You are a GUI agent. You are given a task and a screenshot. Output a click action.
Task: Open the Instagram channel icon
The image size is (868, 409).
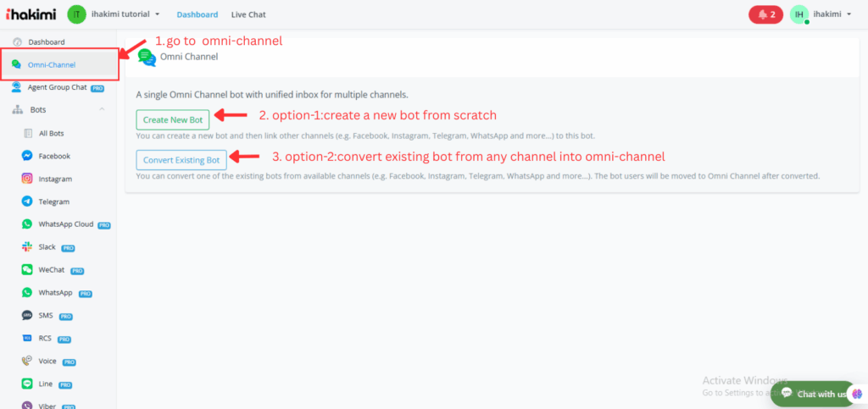(28, 180)
